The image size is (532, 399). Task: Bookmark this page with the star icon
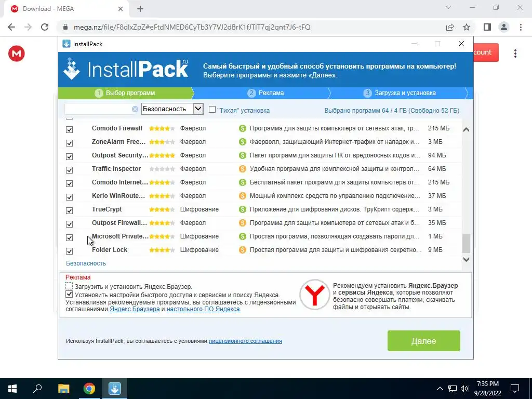point(467,27)
